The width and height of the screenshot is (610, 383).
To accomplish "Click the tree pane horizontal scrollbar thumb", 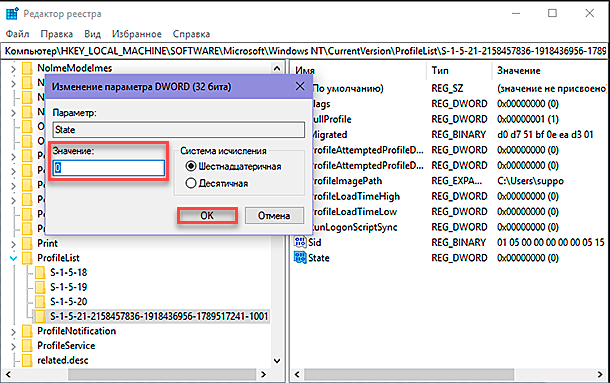I will pyautogui.click(x=162, y=374).
